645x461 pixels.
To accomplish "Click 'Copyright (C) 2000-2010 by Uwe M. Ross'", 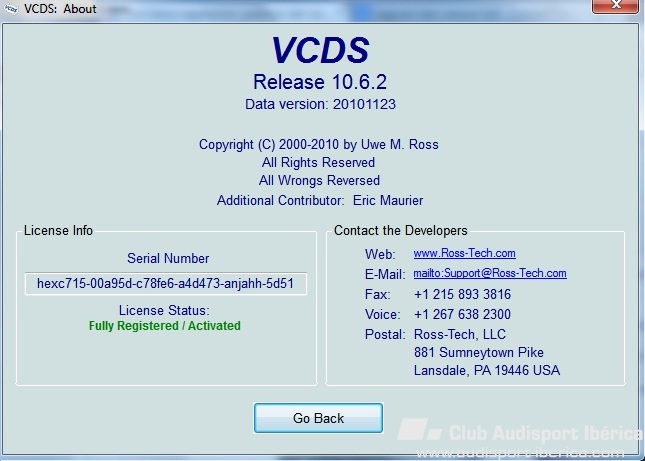I will click(319, 144).
